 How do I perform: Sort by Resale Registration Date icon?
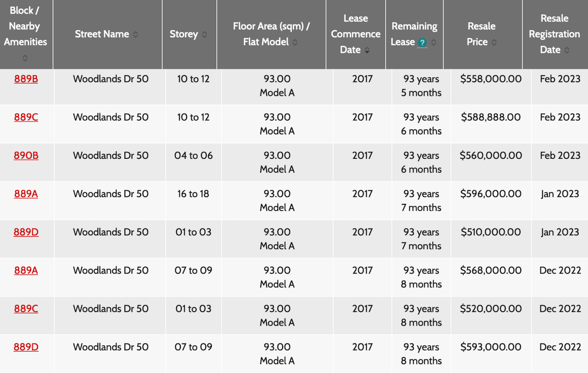tap(567, 50)
